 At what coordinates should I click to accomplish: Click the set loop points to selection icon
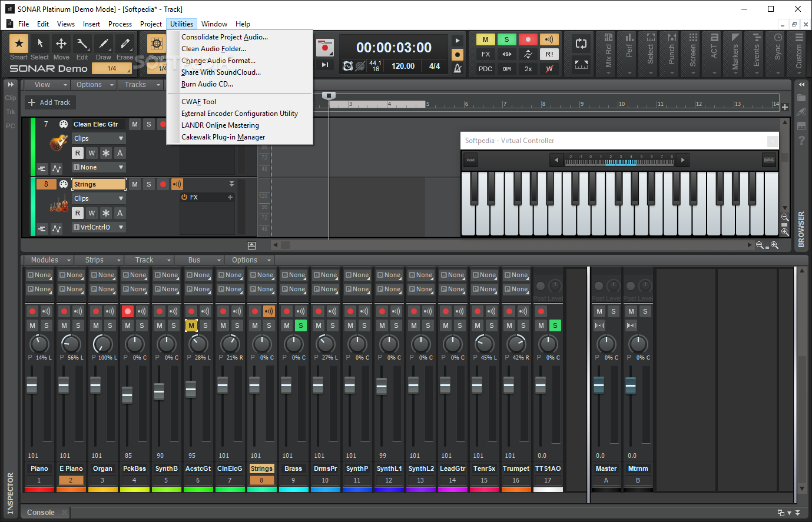coord(581,65)
